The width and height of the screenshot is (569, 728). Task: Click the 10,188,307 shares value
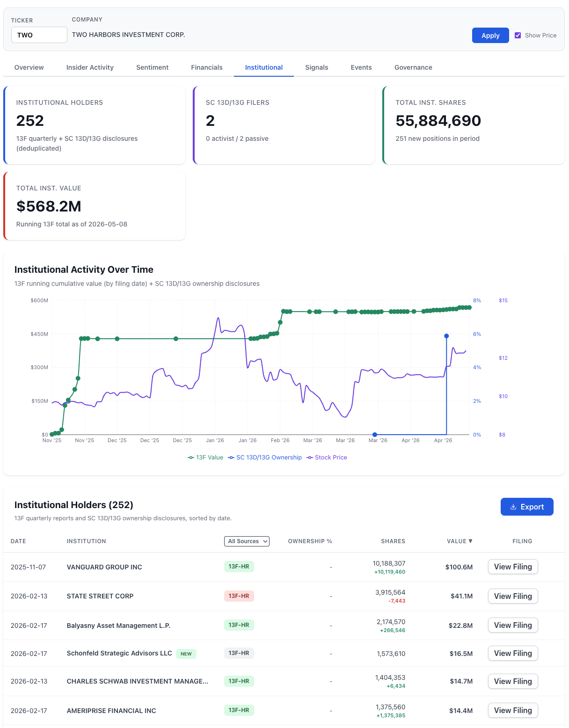point(389,563)
